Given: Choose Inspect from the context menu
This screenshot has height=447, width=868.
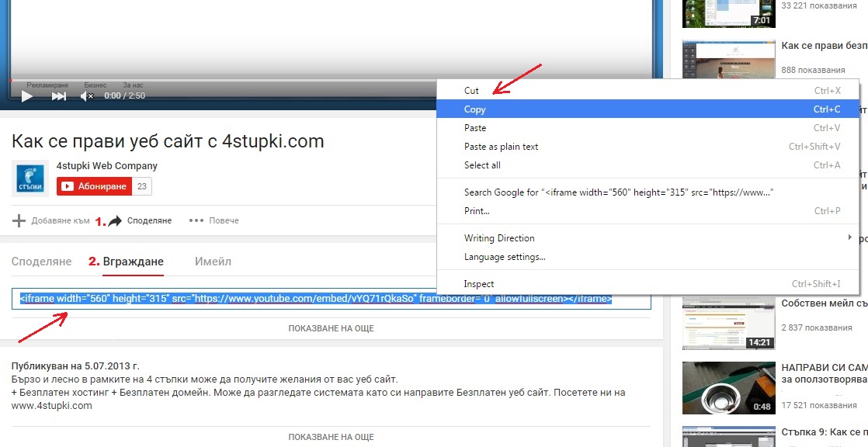Looking at the screenshot, I should pyautogui.click(x=648, y=284).
